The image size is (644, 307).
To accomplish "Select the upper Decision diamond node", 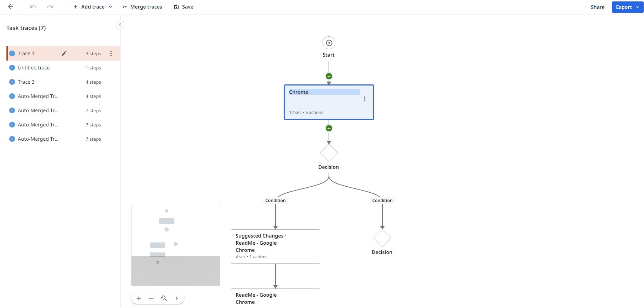I will 329,153.
